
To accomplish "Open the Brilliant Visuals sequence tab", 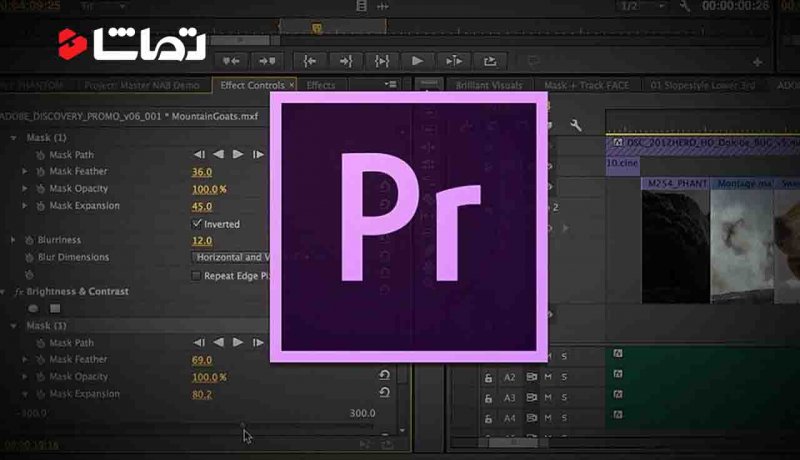I will 490,86.
